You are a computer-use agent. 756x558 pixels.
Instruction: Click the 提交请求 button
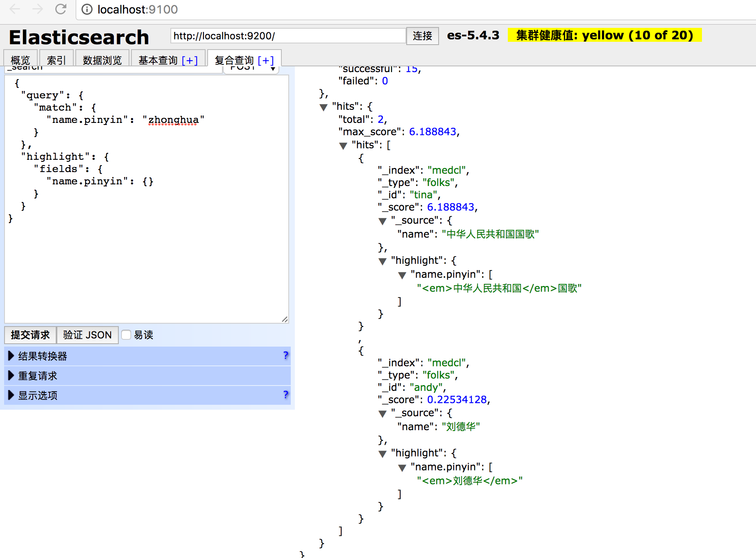click(x=30, y=335)
